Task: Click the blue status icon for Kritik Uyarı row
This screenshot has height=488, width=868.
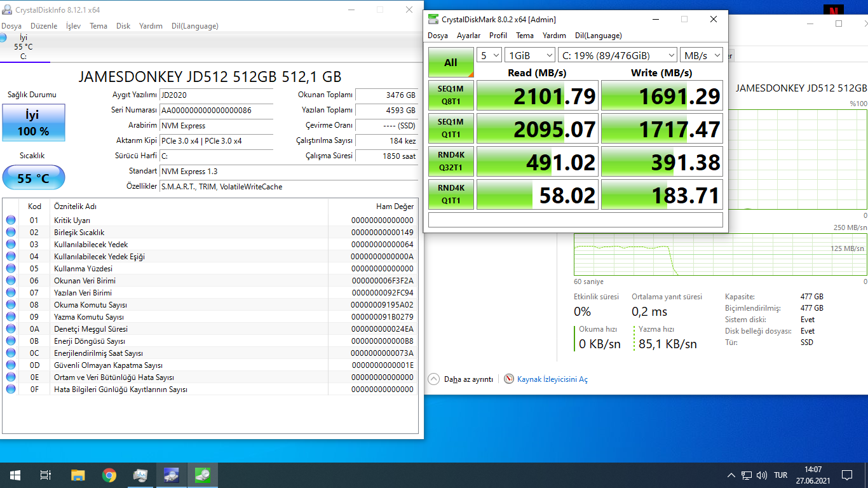Action: 11,220
